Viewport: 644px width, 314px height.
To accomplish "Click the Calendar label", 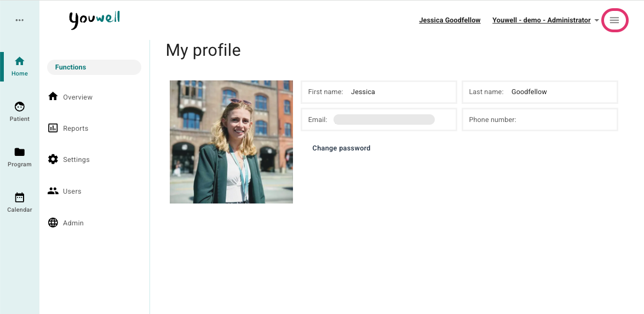I will 19,210.
